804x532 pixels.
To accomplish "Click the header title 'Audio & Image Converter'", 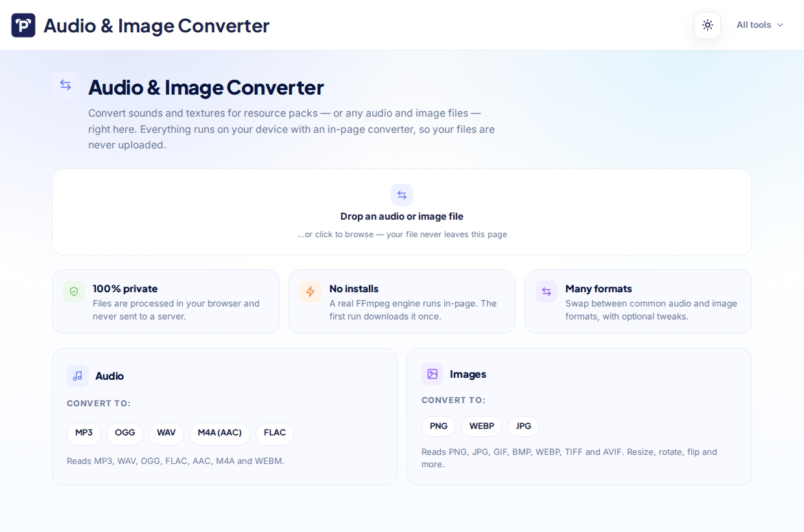I will click(x=156, y=25).
